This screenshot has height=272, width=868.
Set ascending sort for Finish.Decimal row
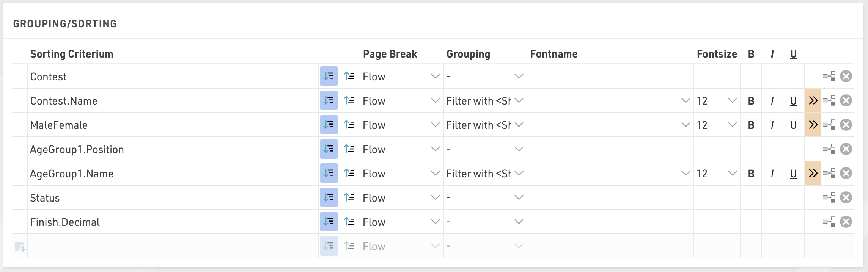point(349,222)
